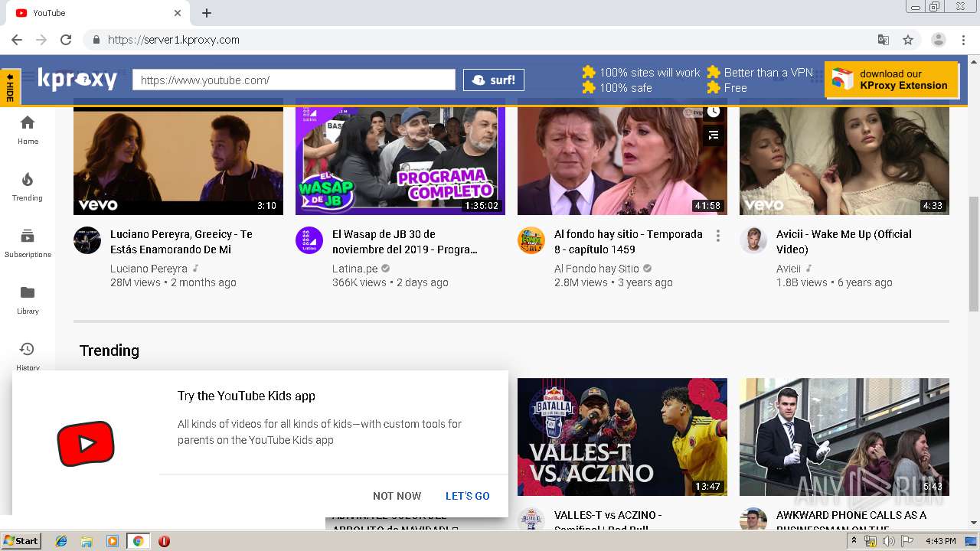Click the Avicii channel avatar
This screenshot has width=980, height=551.
tap(753, 240)
